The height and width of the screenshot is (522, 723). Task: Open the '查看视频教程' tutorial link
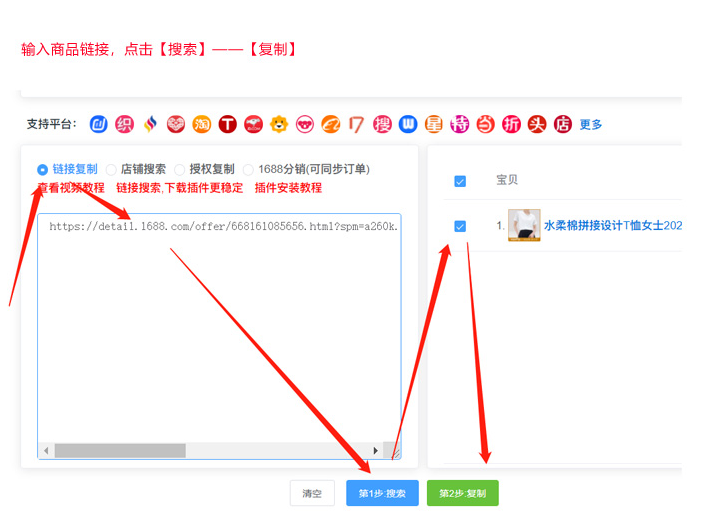click(71, 188)
